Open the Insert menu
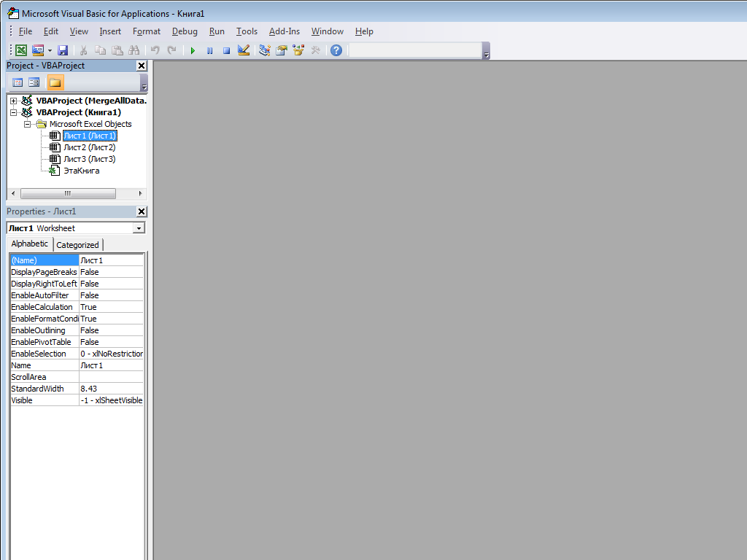This screenshot has height=560, width=747. tap(110, 31)
